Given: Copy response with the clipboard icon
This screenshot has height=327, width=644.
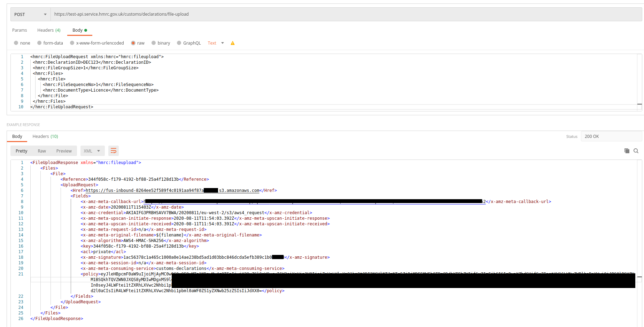Looking at the screenshot, I should pyautogui.click(x=627, y=151).
